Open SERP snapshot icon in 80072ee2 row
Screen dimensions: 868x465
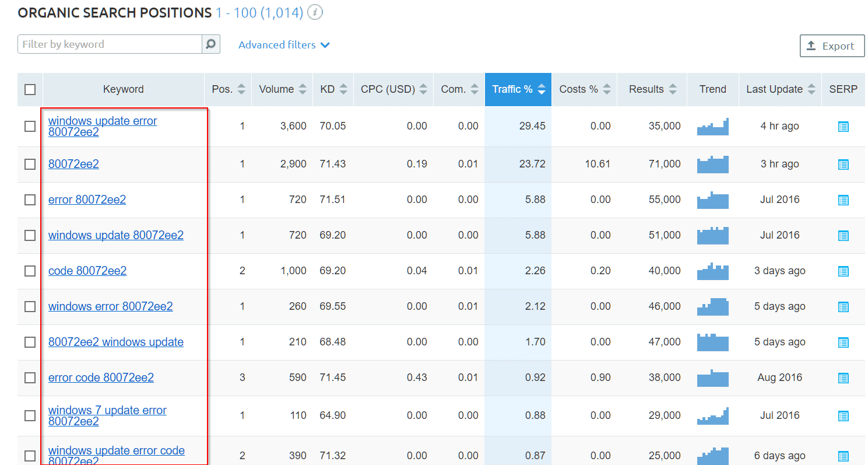click(x=843, y=165)
